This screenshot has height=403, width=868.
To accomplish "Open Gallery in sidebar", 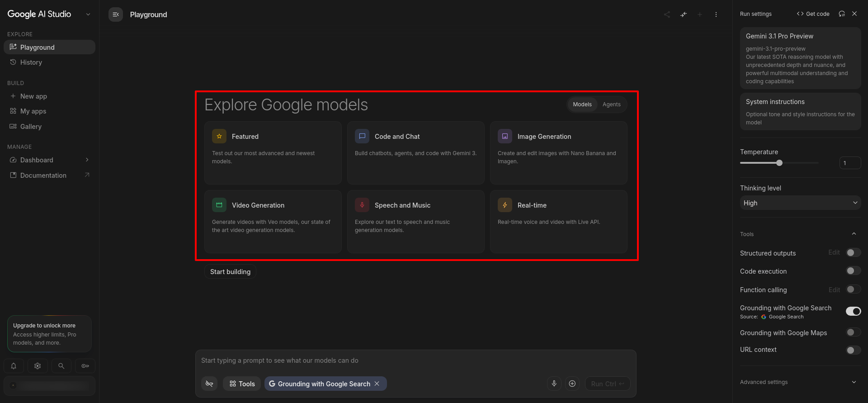I will point(49,127).
